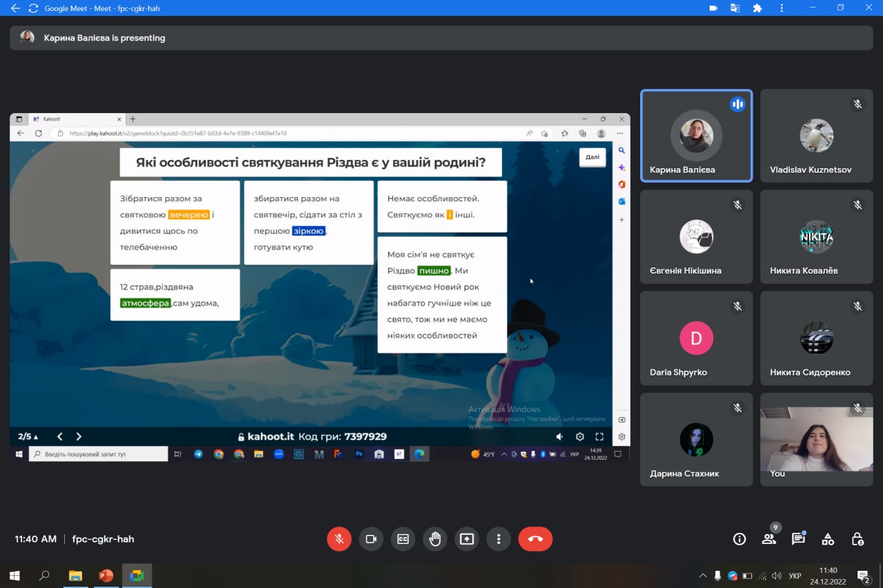Screen dimensions: 883x588
Task: Click Далі button in shared Kahoot screen
Action: pos(593,157)
